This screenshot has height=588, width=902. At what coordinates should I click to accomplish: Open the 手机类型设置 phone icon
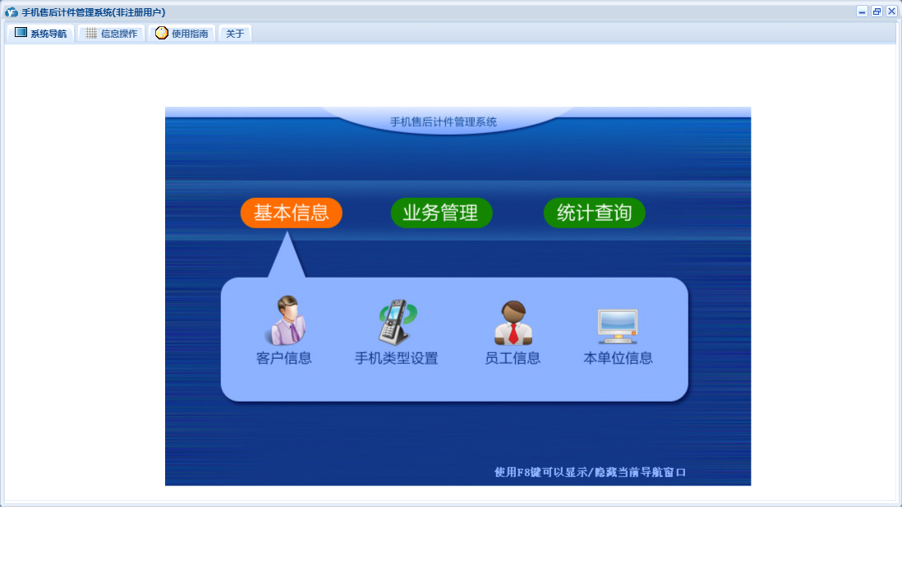[397, 322]
